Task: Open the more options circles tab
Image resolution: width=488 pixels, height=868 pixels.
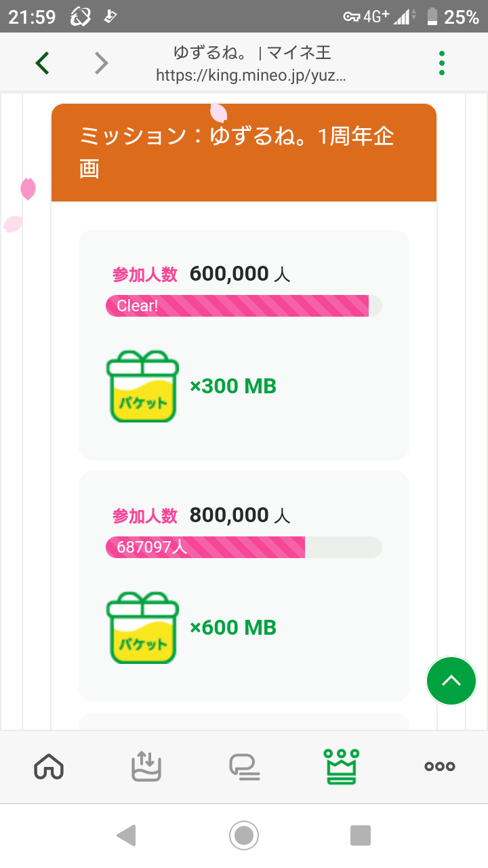Action: (x=439, y=766)
